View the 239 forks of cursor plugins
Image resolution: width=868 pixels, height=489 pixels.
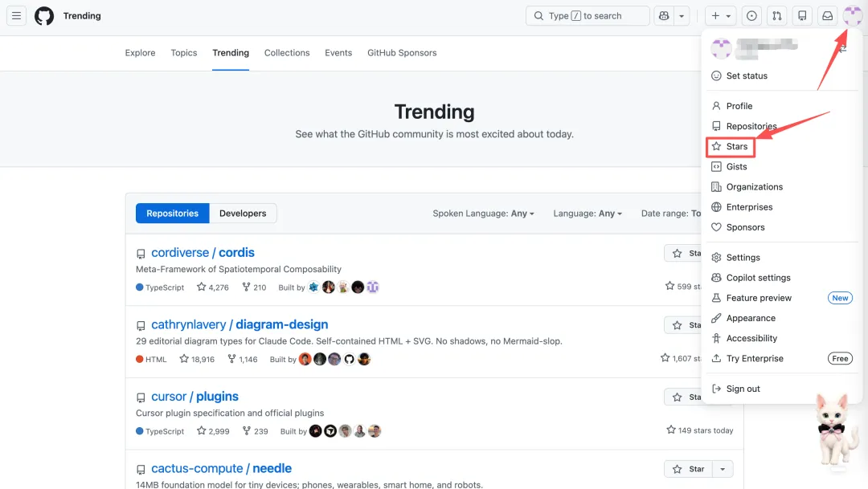(x=256, y=431)
